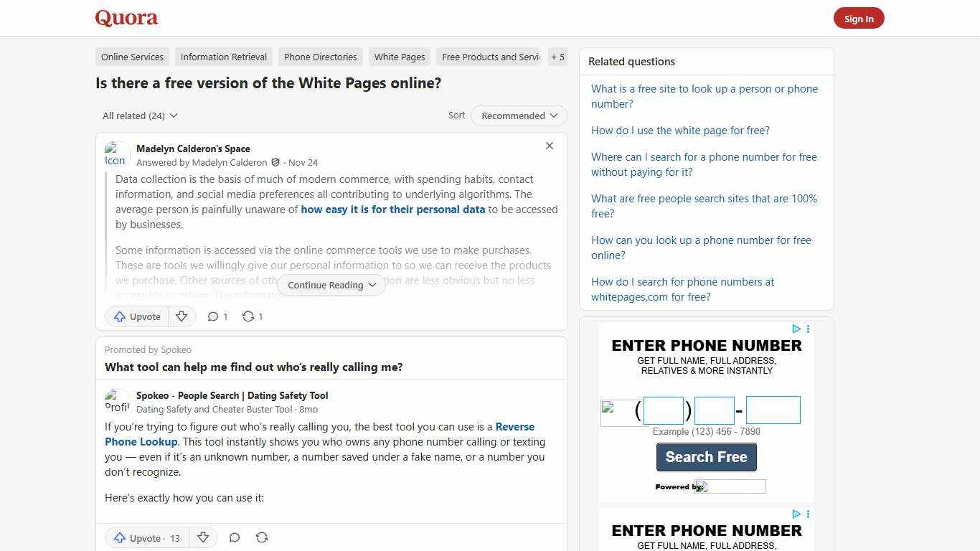
Task: Share the Spokeo promoted answer
Action: pos(262,537)
